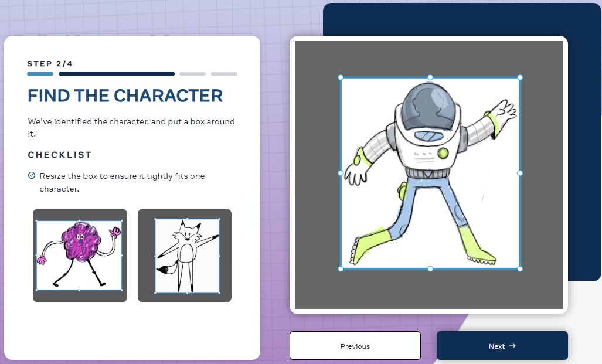Open the fox character example image
Viewport: 602px width, 364px height.
(185, 256)
